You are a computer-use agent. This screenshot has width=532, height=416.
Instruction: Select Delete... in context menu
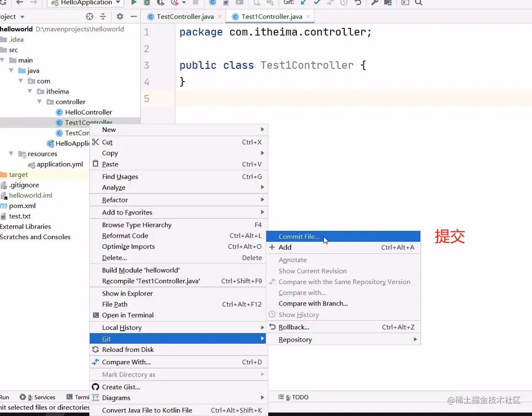(x=178, y=258)
